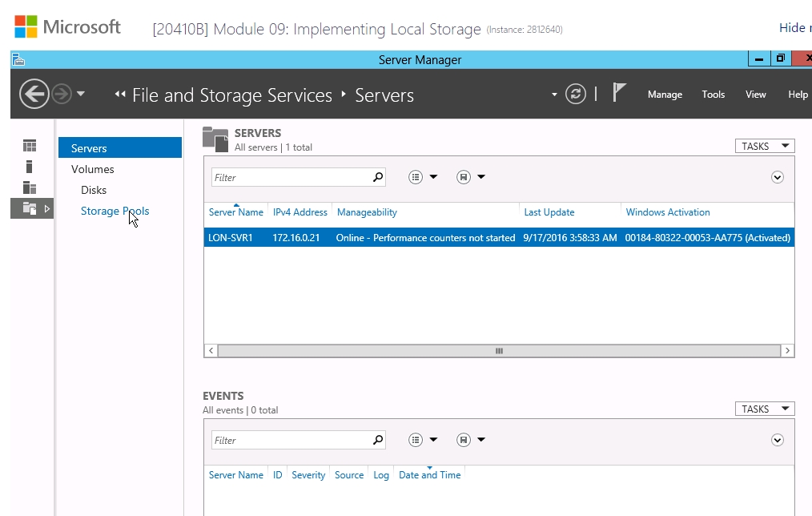Click the Events filter text box
Image resolution: width=812 pixels, height=516 pixels.
pos(291,440)
